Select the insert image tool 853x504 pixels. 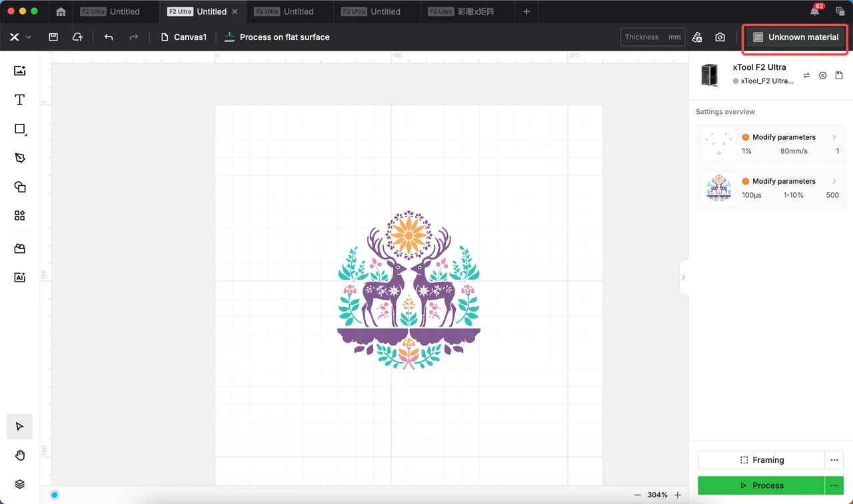[x=20, y=71]
